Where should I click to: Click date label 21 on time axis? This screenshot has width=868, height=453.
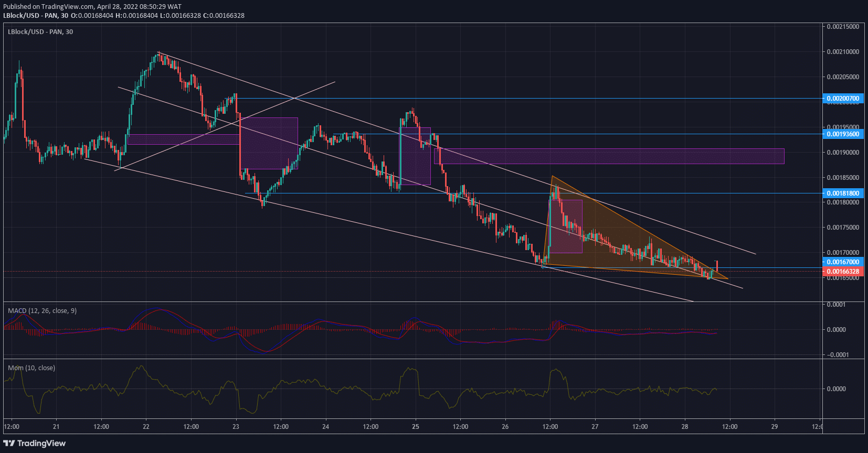(56, 427)
